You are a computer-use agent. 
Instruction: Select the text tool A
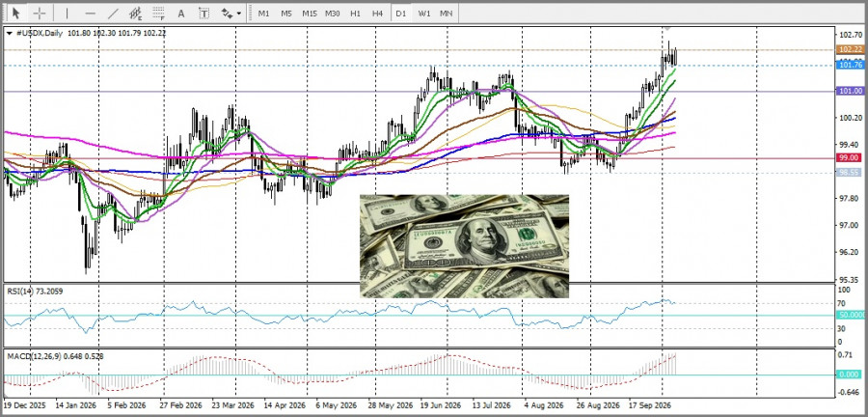(x=181, y=14)
